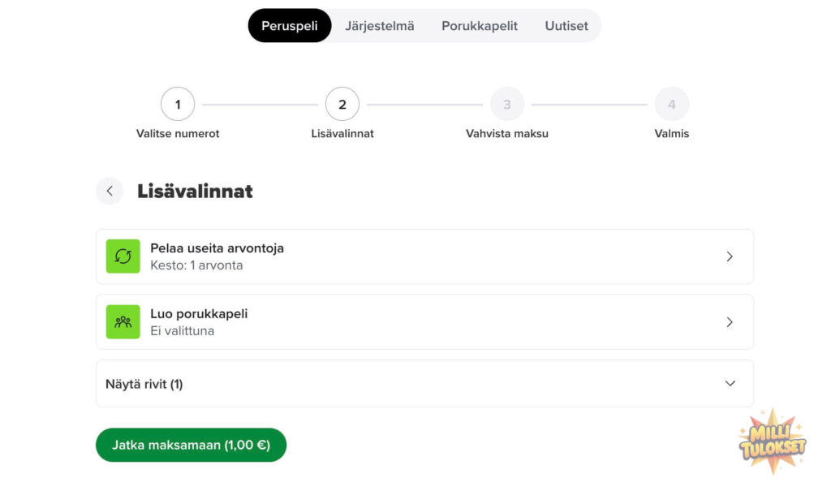Viewport: 831px width, 504px height.
Task: Open the Porukkapelit section
Action: 479,25
